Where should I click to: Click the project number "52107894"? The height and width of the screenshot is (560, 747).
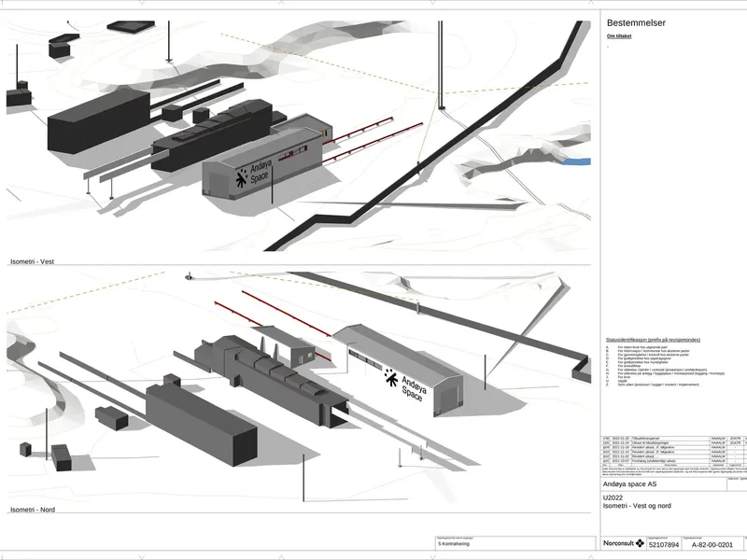(664, 545)
